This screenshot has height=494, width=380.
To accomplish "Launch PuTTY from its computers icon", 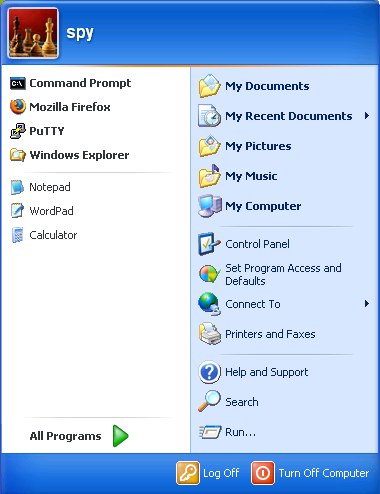I will click(18, 131).
